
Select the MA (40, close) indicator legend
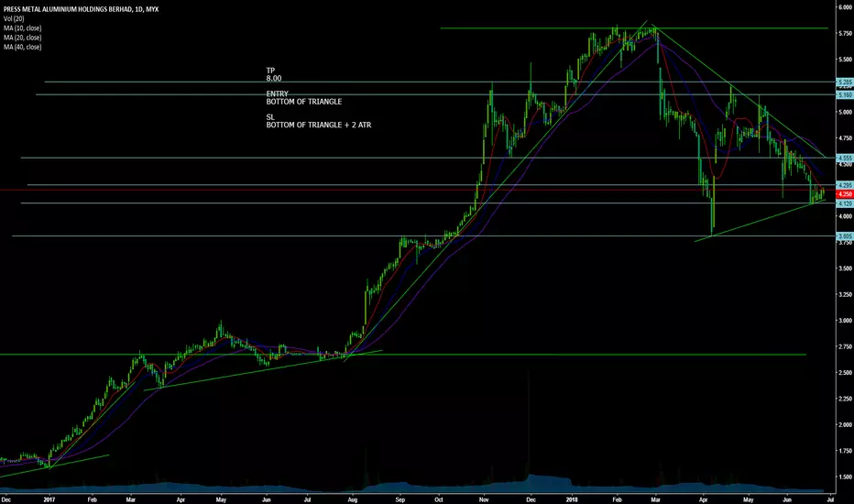point(22,47)
